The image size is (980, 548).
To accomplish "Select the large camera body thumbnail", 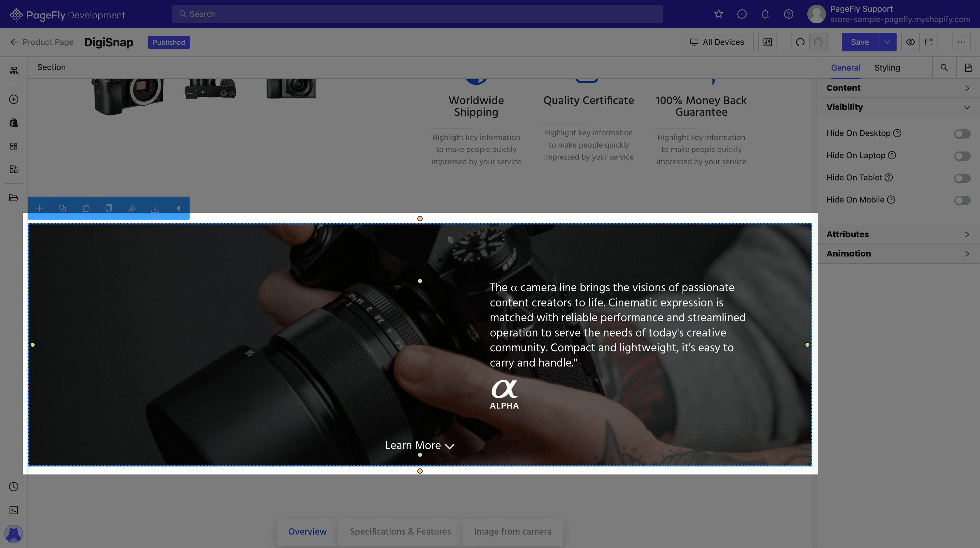I will (x=127, y=96).
